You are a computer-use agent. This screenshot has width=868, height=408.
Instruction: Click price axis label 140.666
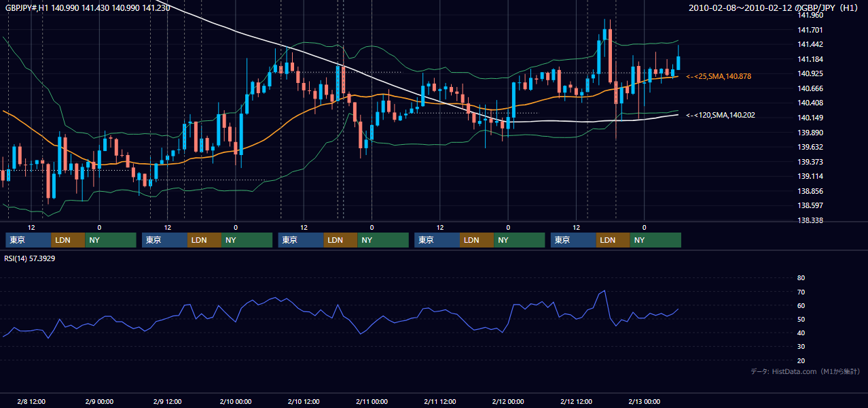tap(811, 88)
